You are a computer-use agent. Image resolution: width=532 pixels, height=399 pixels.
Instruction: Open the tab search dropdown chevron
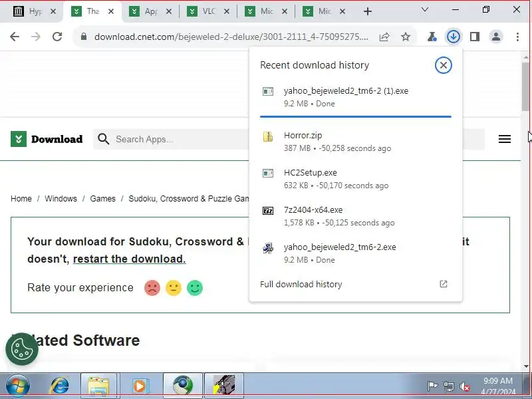pyautogui.click(x=424, y=9)
